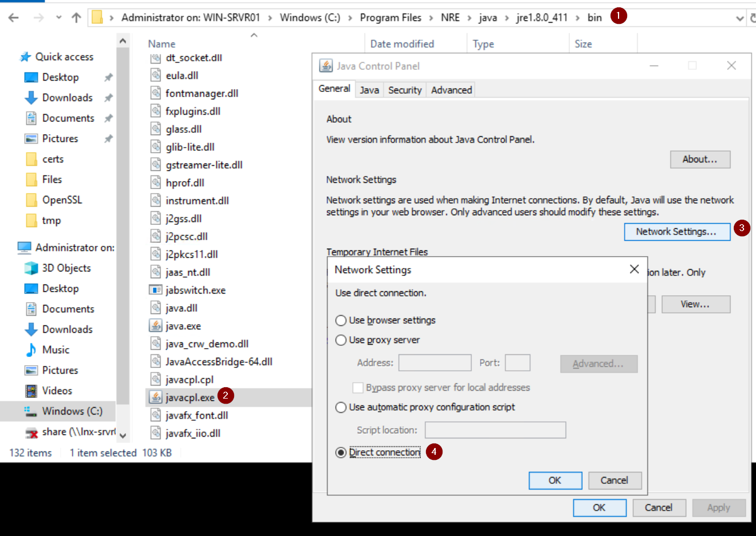This screenshot has width=756, height=536.
Task: Switch to the Advanced tab
Action: point(452,90)
